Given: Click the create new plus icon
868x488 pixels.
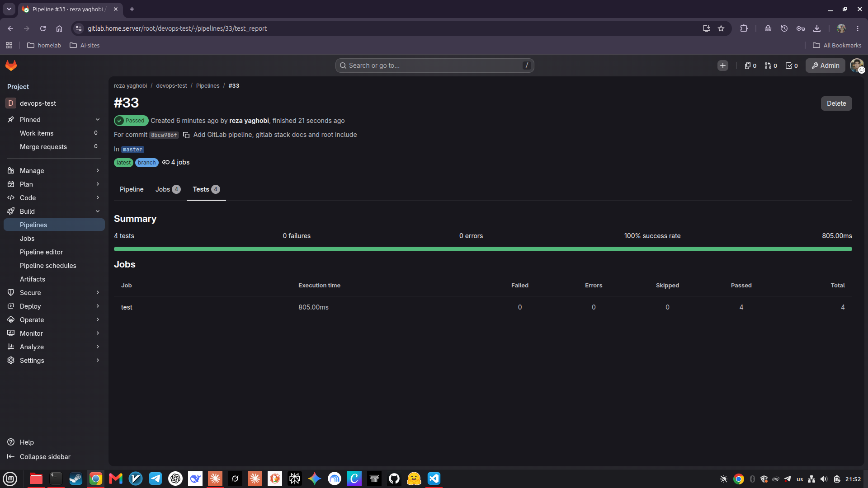Looking at the screenshot, I should point(723,66).
